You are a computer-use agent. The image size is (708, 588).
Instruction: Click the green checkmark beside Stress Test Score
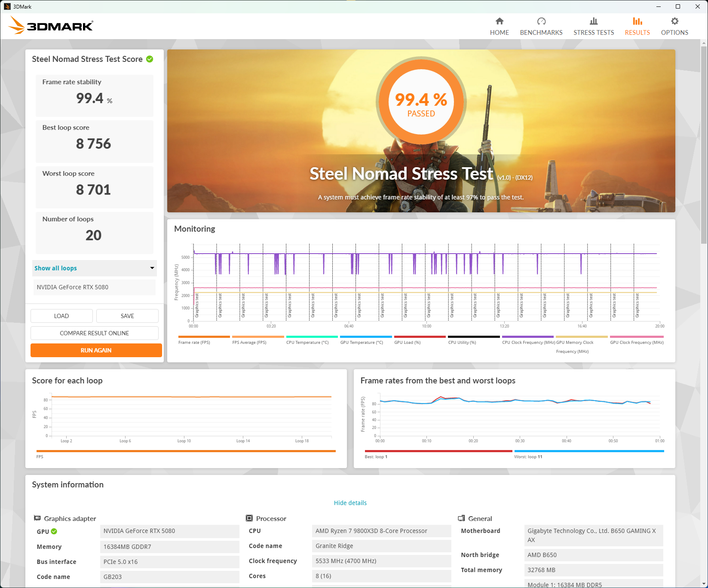point(150,59)
